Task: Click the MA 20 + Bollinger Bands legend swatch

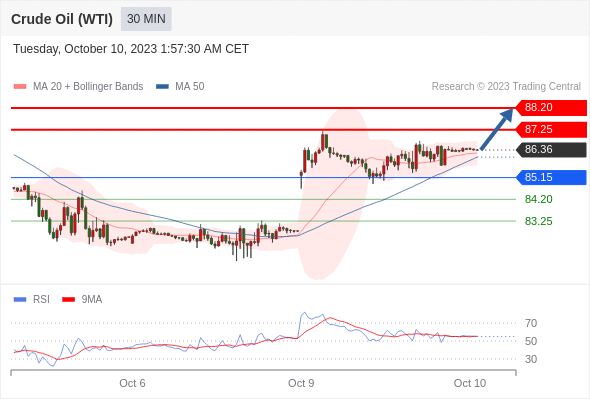Action: pyautogui.click(x=20, y=87)
